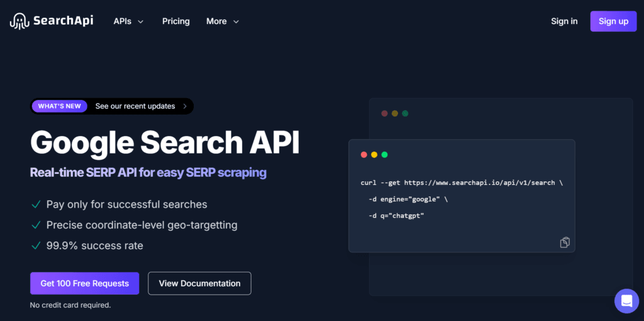644x321 pixels.
Task: Click the red dot on the front code window
Action: (364, 155)
